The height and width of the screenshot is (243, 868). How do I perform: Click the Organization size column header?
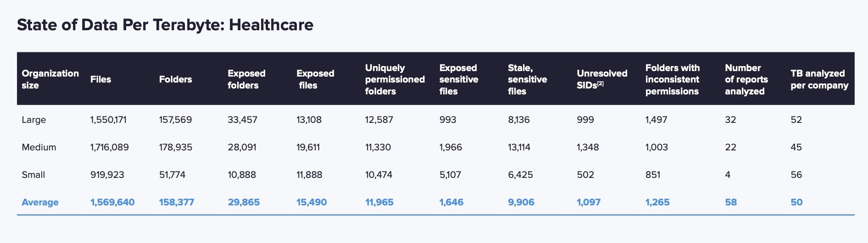tap(50, 79)
